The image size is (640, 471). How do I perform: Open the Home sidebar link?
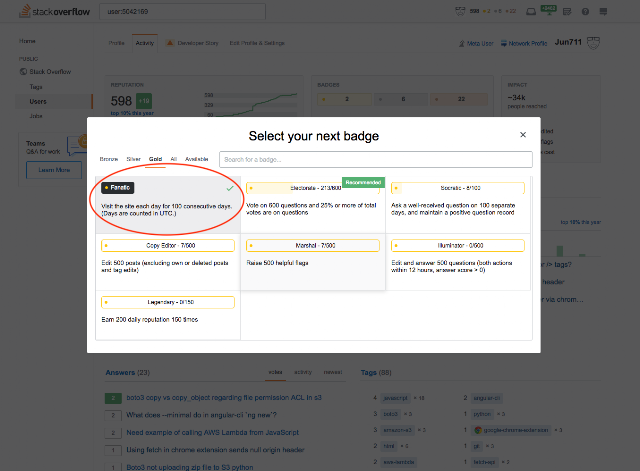click(27, 41)
